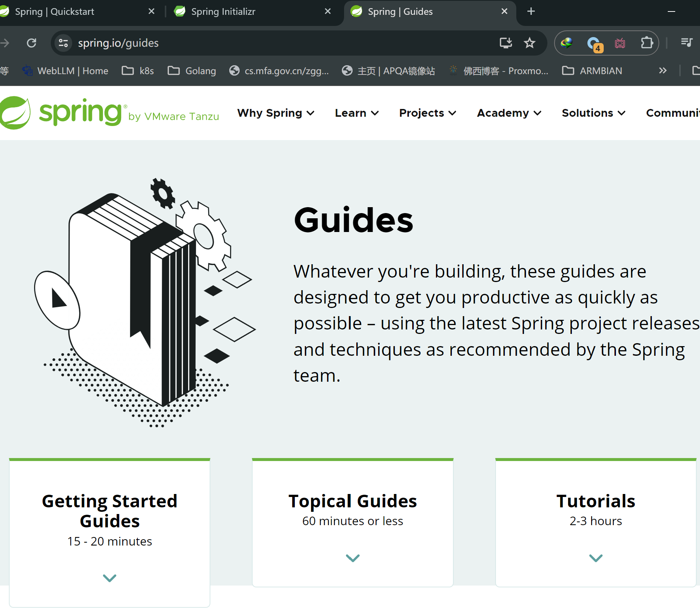Expand the Learn menu
The image size is (700, 610).
(357, 113)
